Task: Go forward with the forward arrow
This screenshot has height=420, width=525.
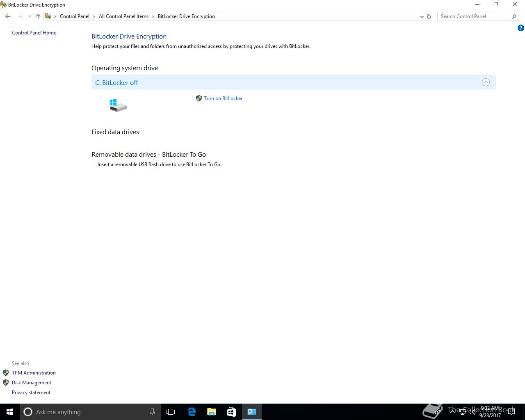Action: 20,16
